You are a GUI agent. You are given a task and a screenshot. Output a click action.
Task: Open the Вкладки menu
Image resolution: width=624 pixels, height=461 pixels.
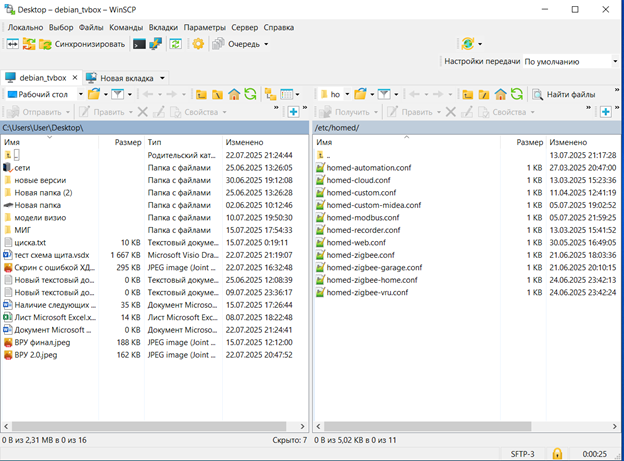pos(163,27)
